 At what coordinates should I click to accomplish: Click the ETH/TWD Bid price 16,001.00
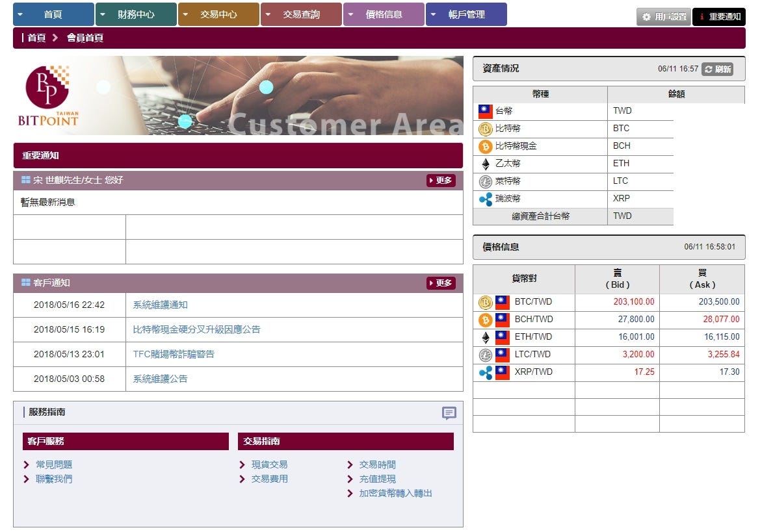tap(636, 336)
